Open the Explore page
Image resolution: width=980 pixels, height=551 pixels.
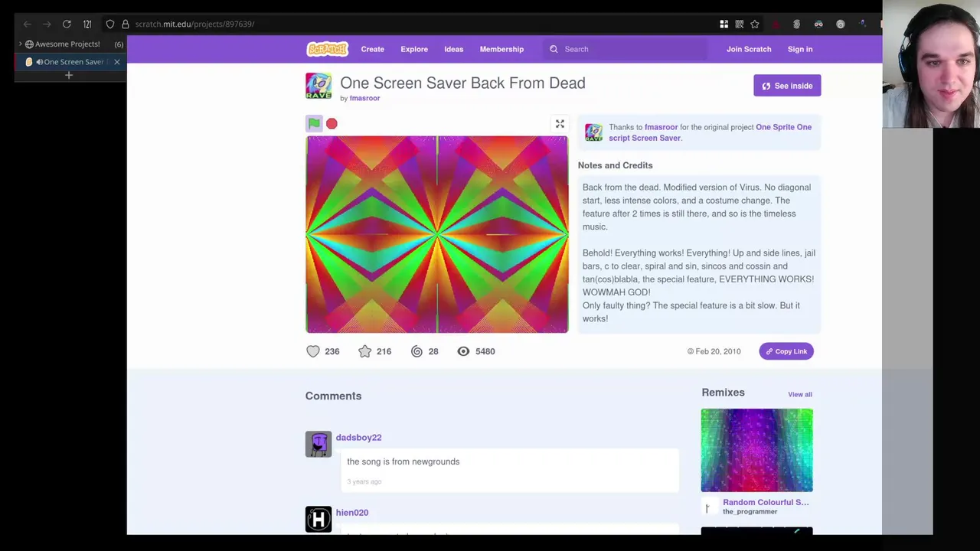414,49
